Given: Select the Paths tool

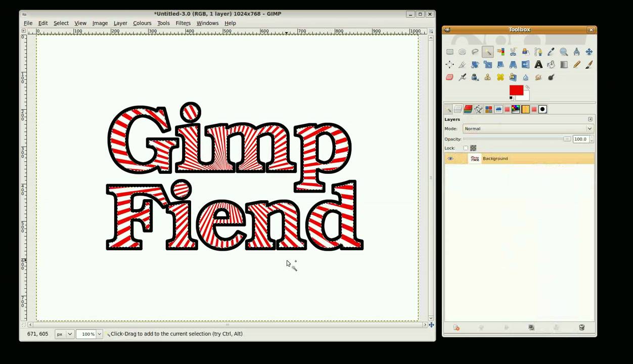Looking at the screenshot, I should tap(538, 52).
